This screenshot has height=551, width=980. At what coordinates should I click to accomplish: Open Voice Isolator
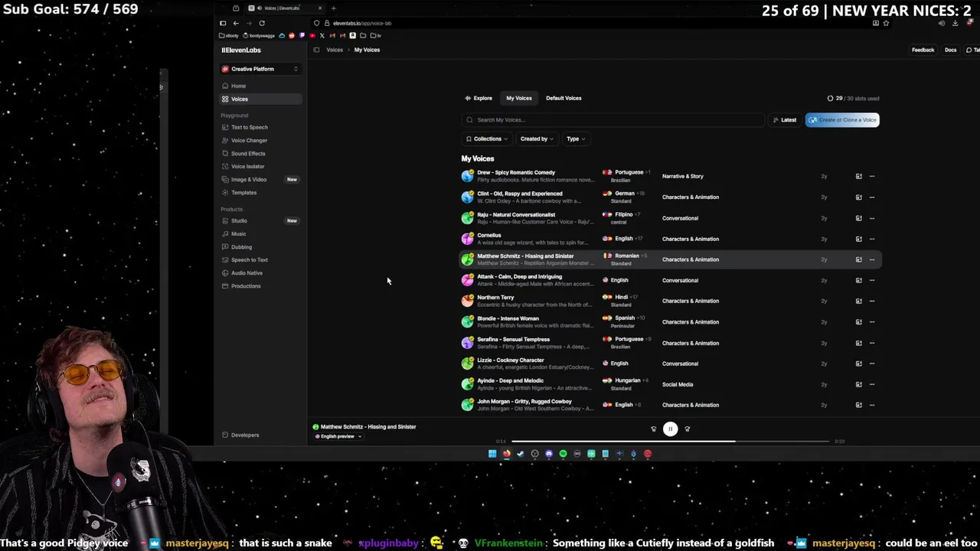(x=260, y=166)
